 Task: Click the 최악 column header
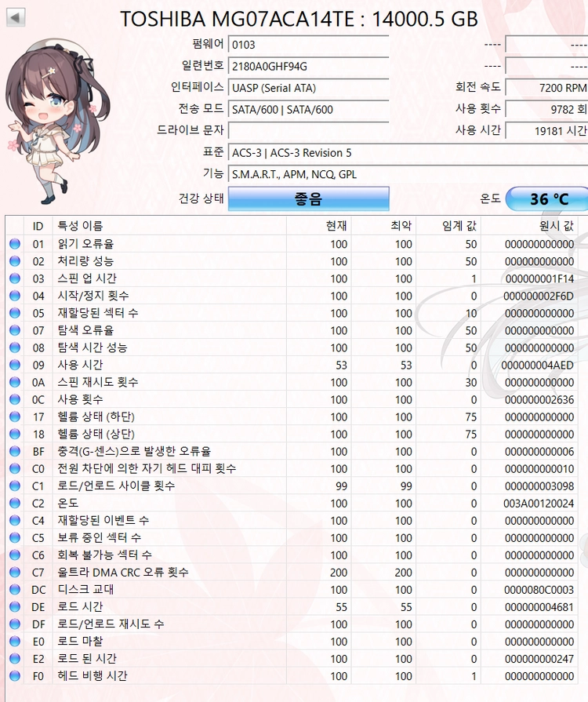coord(383,226)
